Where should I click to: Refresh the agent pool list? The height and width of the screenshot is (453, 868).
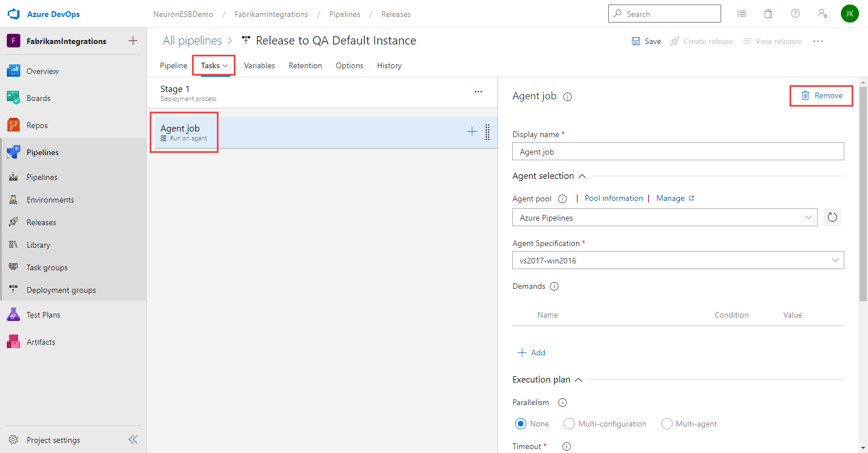click(832, 217)
